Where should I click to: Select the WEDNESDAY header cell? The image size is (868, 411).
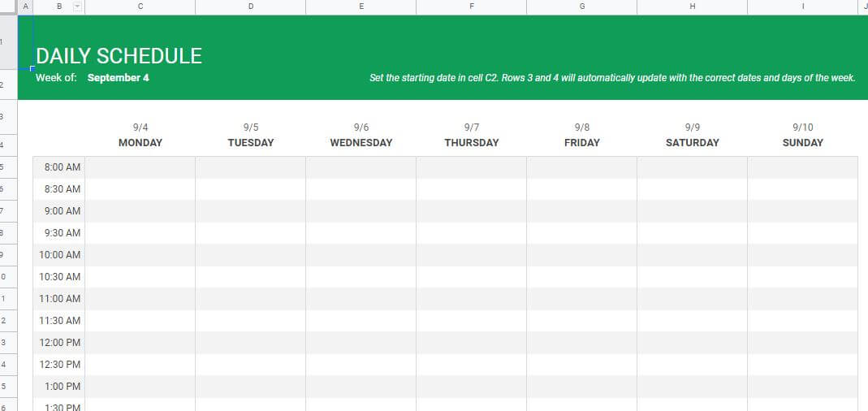tap(361, 143)
